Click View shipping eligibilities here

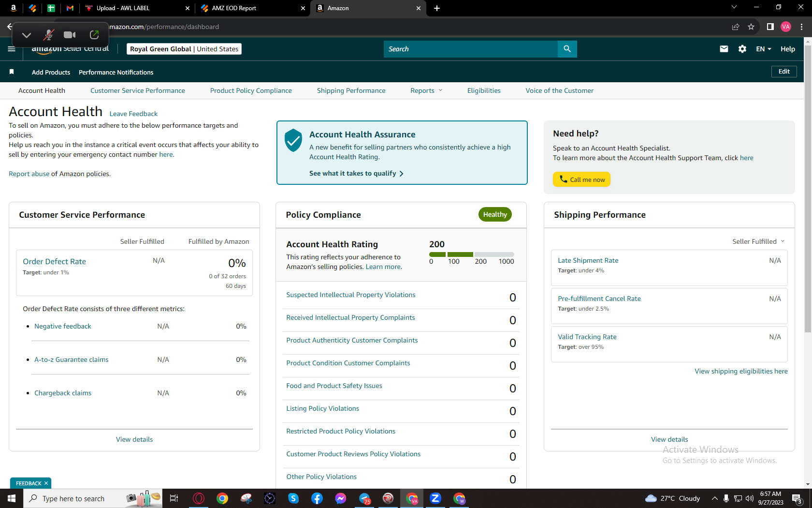[x=741, y=371]
